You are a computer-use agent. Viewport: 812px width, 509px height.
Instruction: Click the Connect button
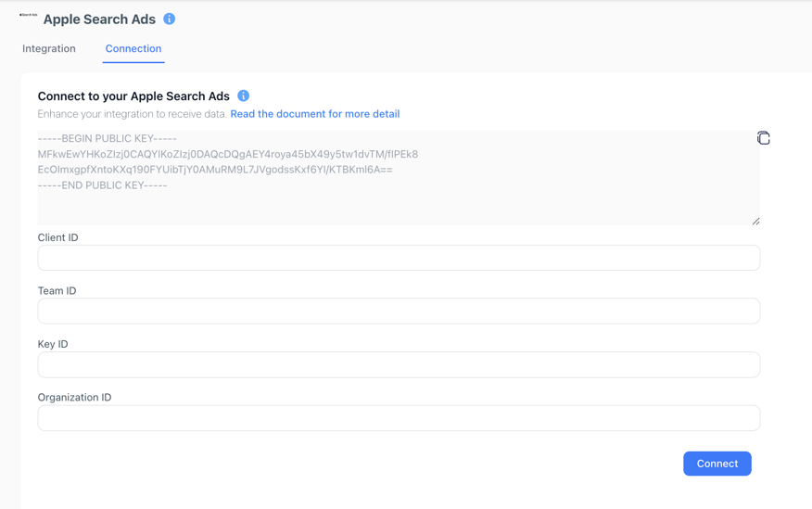tap(717, 464)
